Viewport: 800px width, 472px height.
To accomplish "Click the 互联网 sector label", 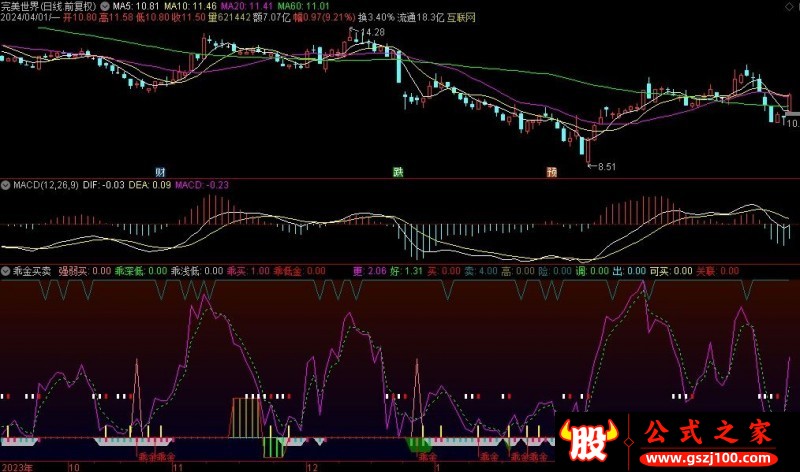I will click(x=462, y=18).
